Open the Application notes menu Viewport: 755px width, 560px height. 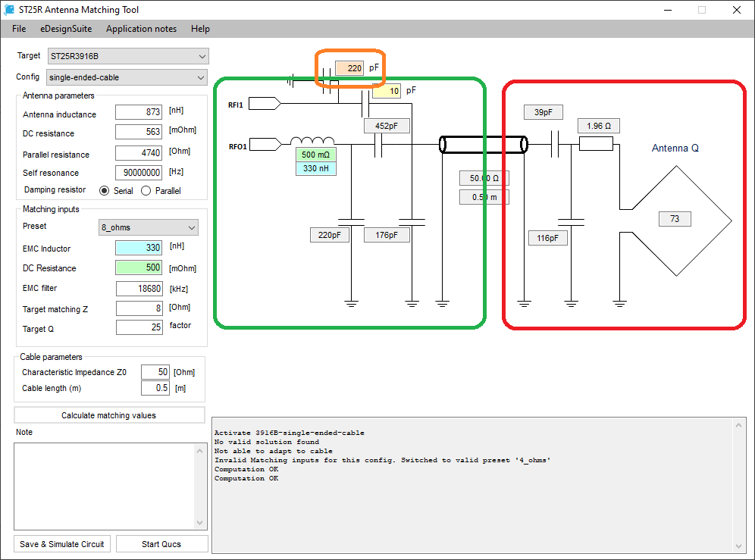[141, 29]
